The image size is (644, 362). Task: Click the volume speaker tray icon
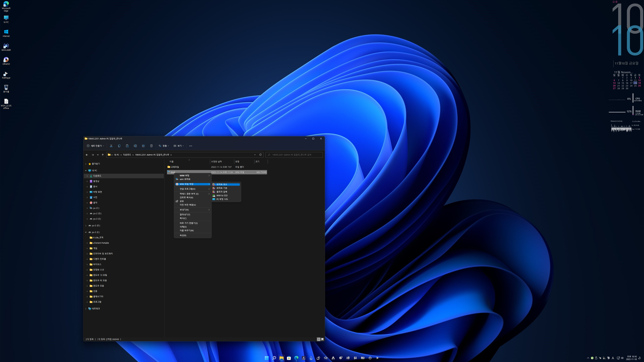[x=622, y=358]
